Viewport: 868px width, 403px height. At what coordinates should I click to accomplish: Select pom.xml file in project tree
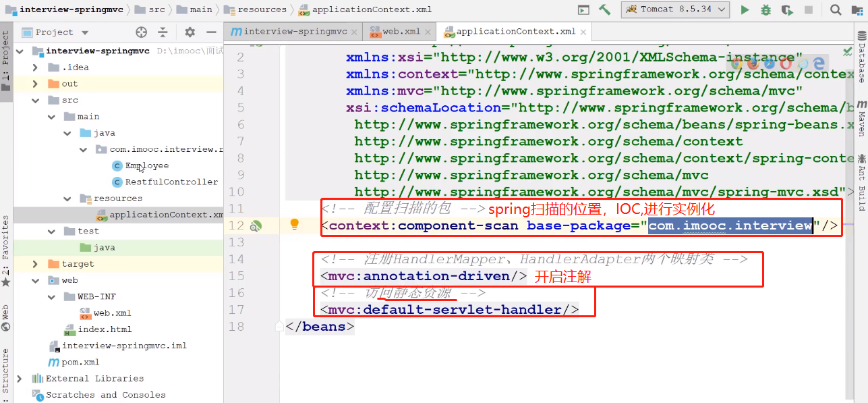[x=81, y=362]
